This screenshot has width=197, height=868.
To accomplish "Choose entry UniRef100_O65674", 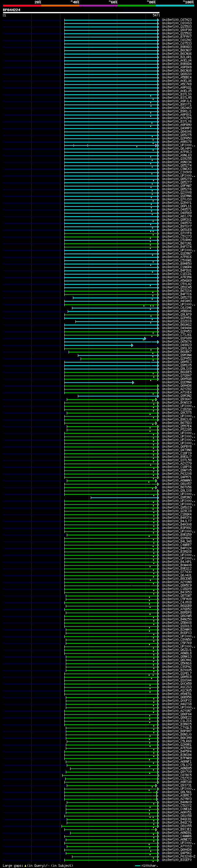I will [x=177, y=342].
